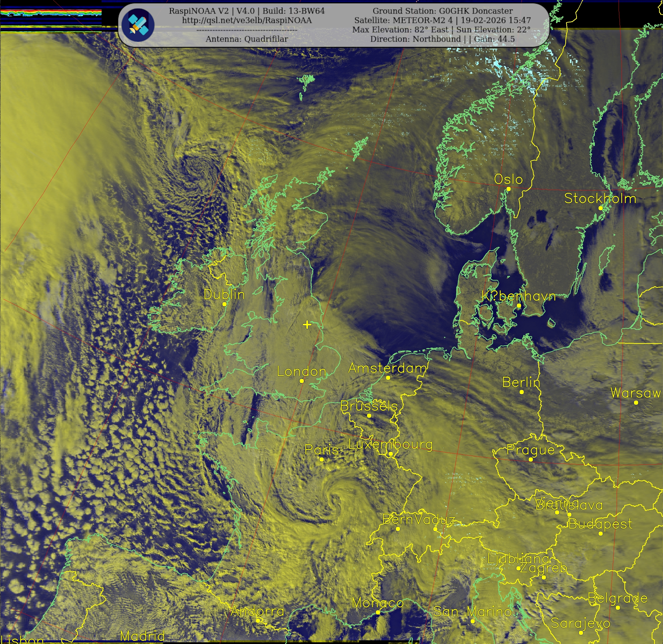Viewport: 663px width, 644px height.
Task: Select the Berlin city marker dot
Action: [x=522, y=392]
